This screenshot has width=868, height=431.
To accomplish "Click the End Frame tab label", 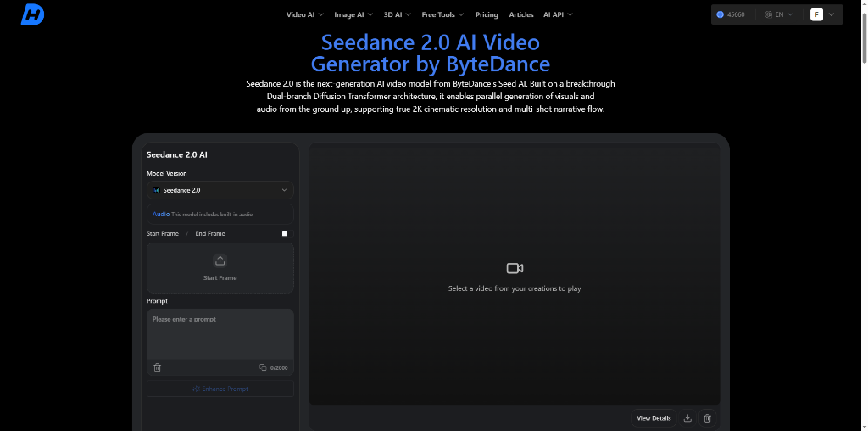I will (x=210, y=233).
